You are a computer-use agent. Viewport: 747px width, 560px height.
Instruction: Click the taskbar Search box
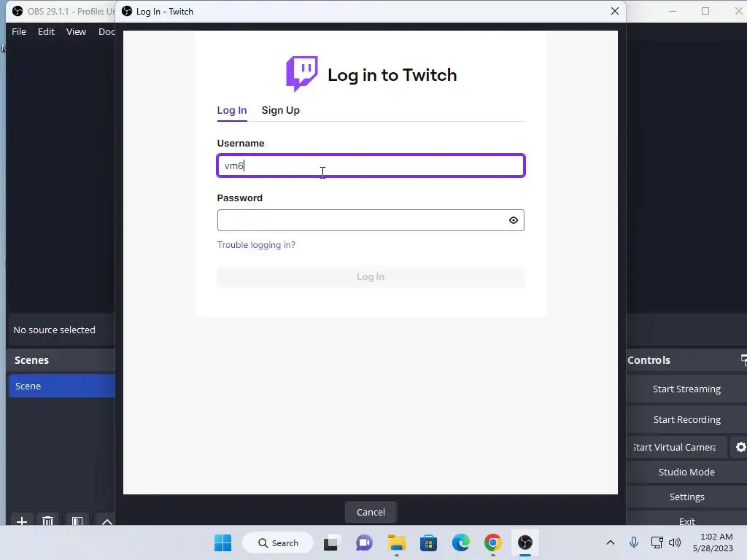278,542
